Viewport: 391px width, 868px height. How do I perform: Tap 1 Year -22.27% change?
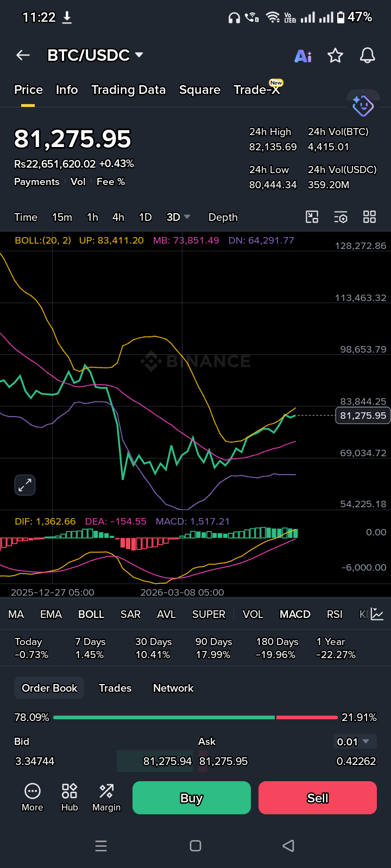(336, 648)
